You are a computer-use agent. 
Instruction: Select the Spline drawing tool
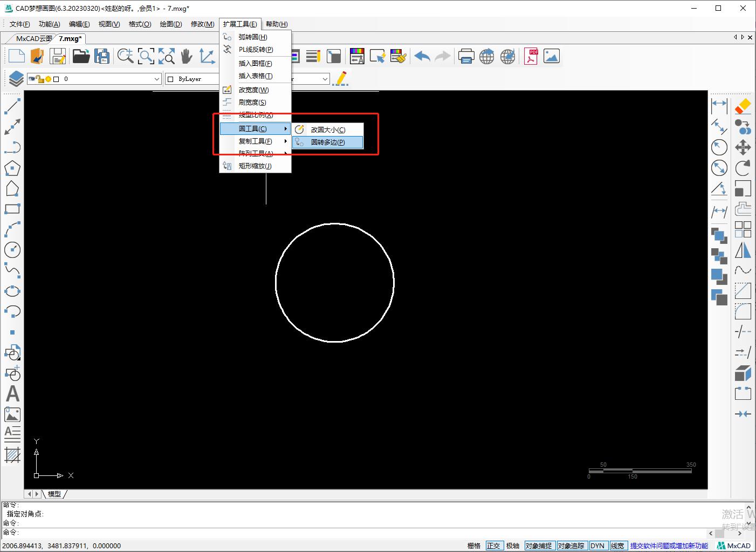pyautogui.click(x=12, y=271)
